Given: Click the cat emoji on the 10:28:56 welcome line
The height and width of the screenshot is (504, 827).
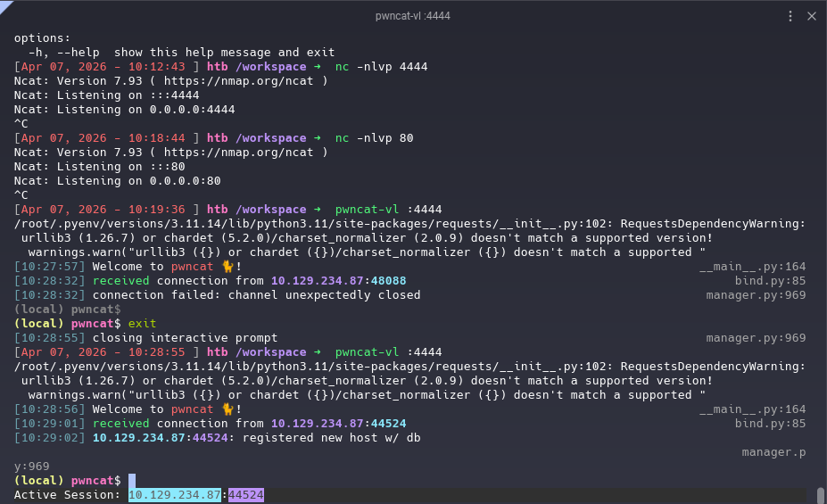Looking at the screenshot, I should [x=228, y=409].
